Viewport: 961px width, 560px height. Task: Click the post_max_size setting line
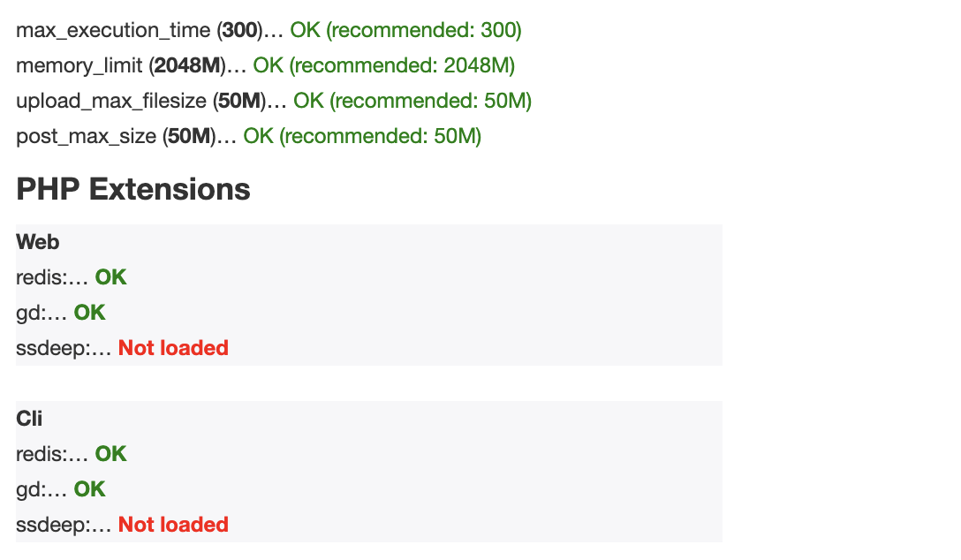[x=249, y=136]
